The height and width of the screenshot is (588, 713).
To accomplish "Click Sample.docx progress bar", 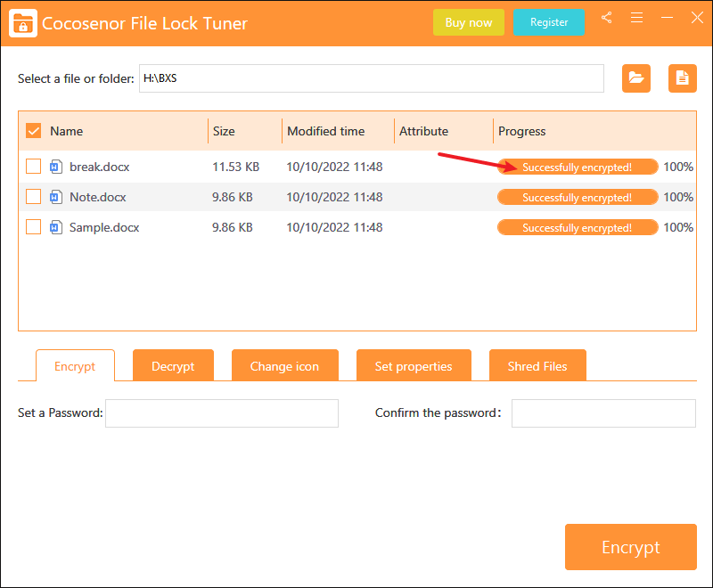I will [x=578, y=227].
